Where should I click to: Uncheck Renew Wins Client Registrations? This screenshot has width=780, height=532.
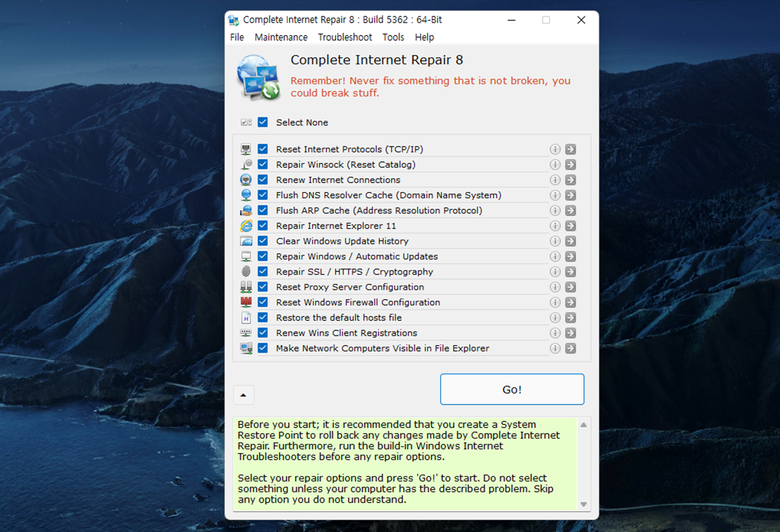coord(263,332)
